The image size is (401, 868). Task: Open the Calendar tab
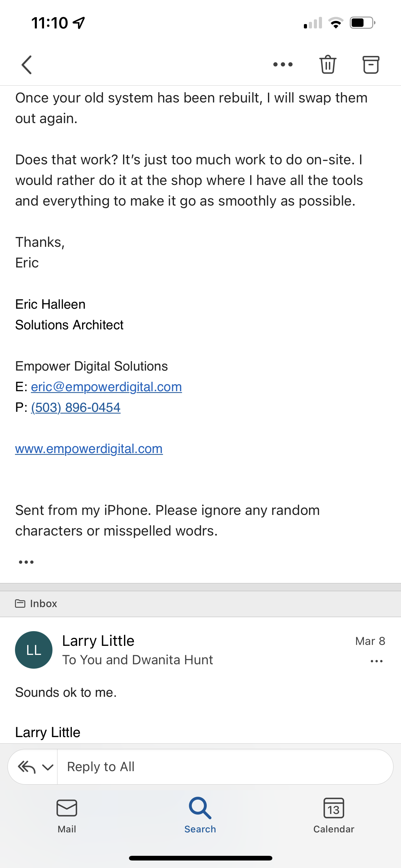tap(334, 816)
